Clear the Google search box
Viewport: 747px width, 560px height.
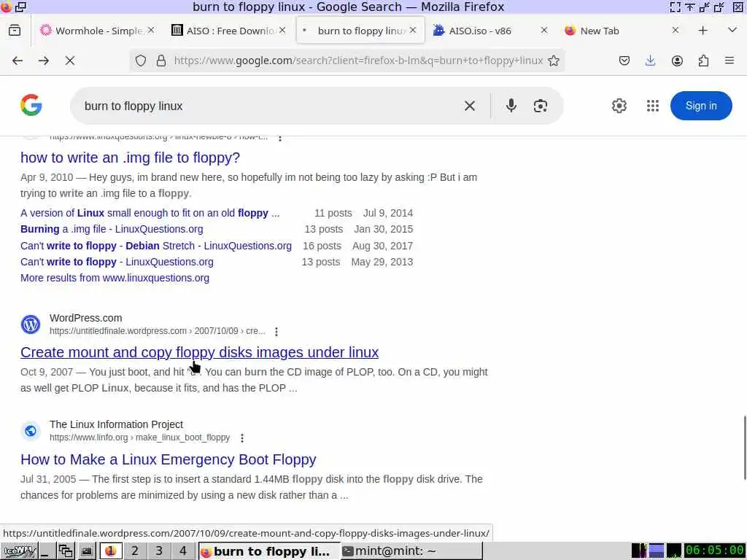tap(470, 106)
